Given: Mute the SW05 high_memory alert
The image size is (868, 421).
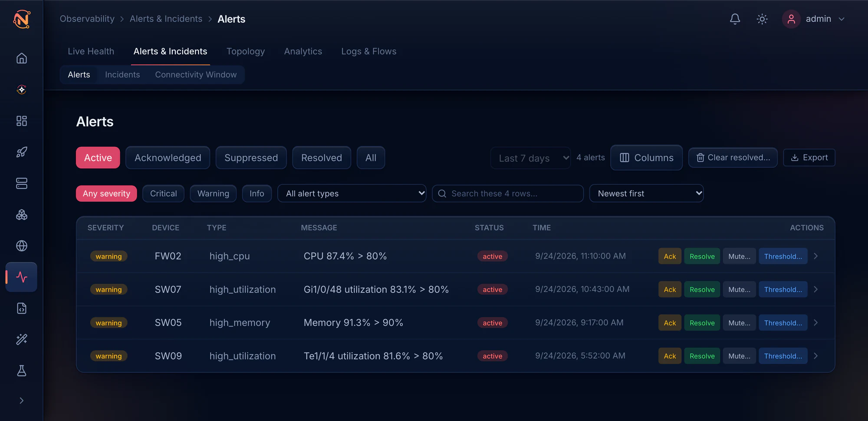Looking at the screenshot, I should pos(739,323).
